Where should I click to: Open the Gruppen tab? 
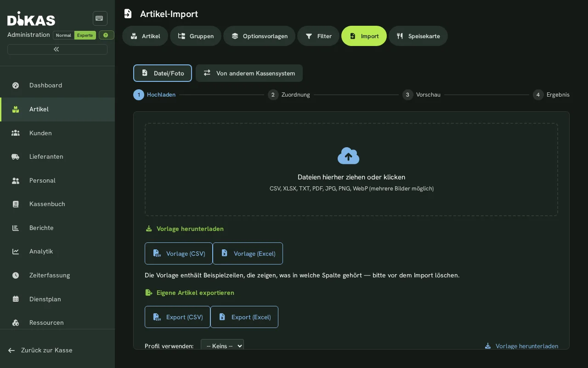tap(196, 36)
